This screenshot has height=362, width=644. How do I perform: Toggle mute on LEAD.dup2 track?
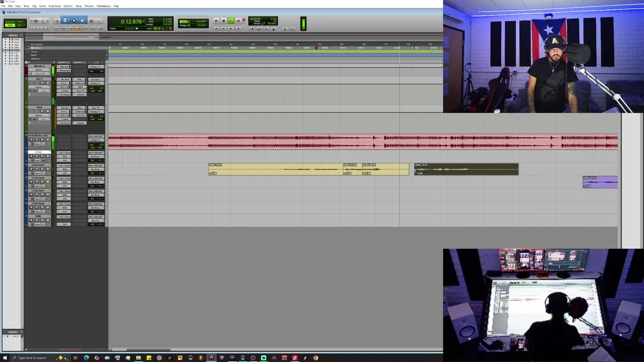click(x=47, y=182)
